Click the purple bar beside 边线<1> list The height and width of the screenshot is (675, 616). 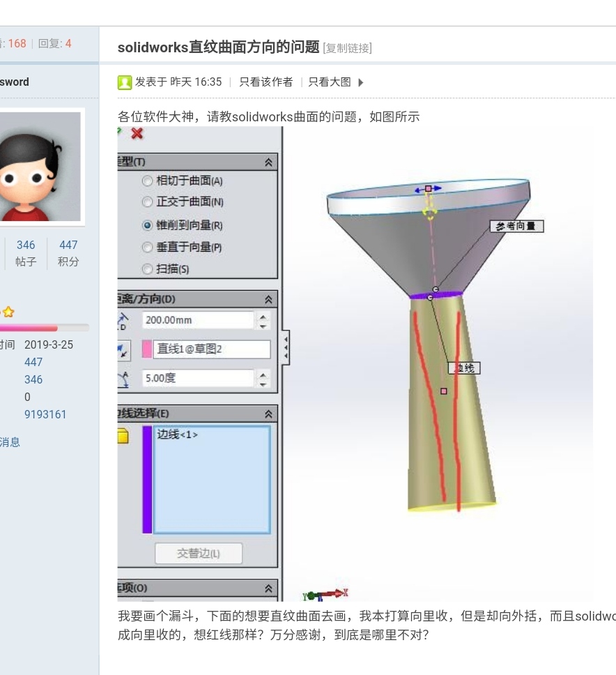tap(147, 480)
